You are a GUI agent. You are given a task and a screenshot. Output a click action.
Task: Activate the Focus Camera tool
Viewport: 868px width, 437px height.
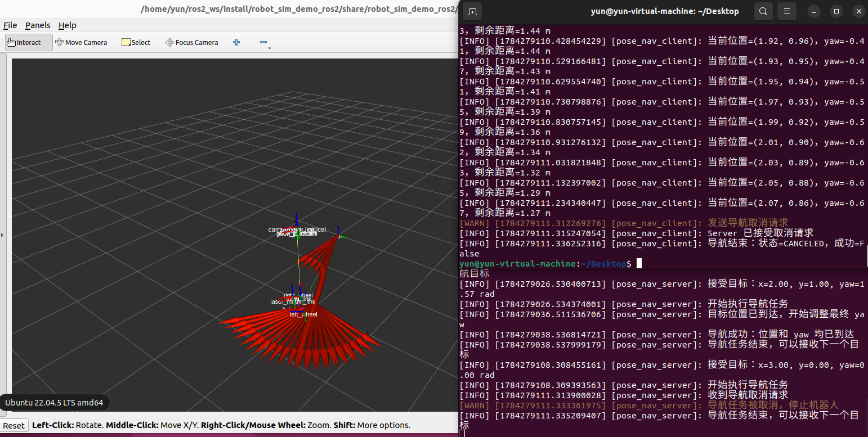(x=191, y=42)
